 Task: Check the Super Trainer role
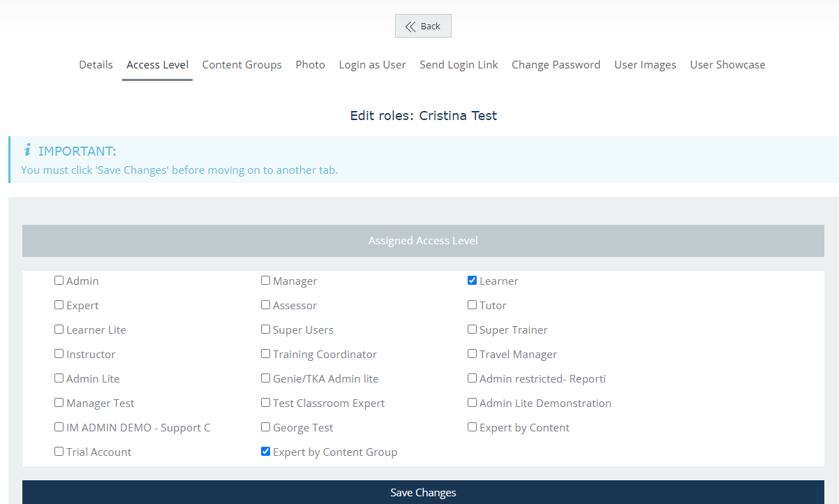click(473, 329)
